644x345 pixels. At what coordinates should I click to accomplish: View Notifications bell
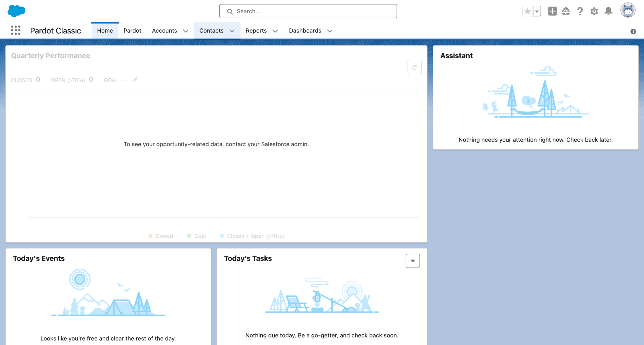coord(608,11)
